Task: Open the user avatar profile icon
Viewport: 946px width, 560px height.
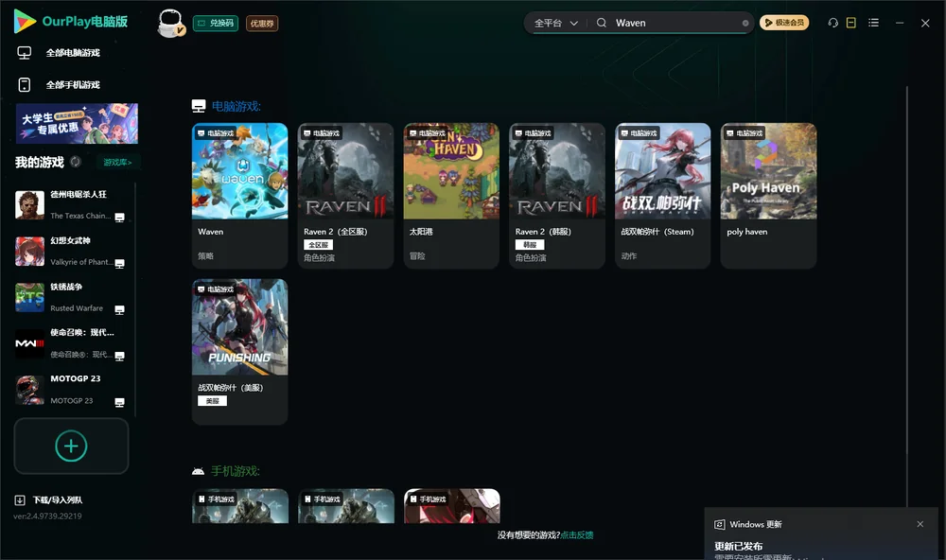Action: pos(170,23)
